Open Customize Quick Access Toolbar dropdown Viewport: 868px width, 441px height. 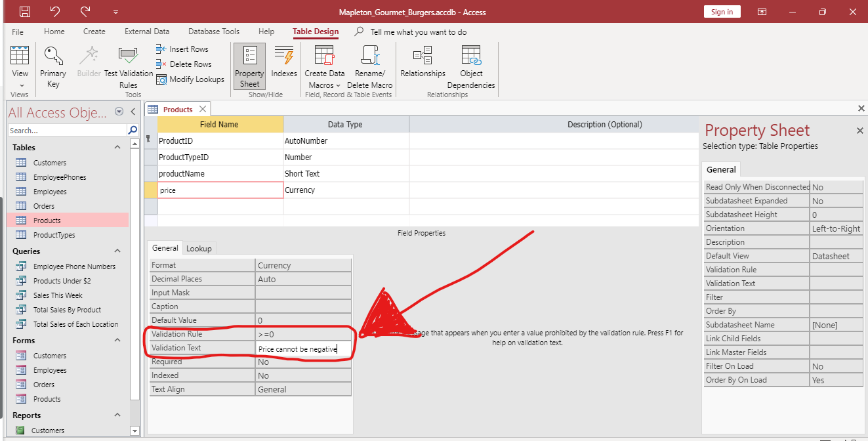(116, 12)
